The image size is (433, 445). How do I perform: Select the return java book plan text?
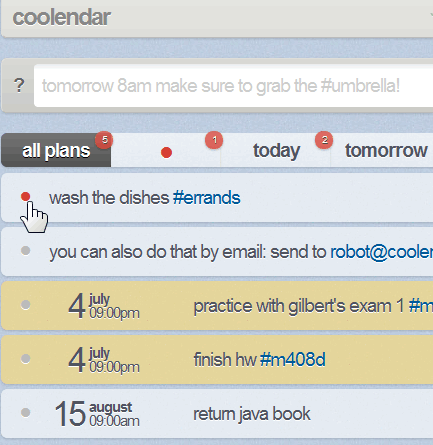(x=252, y=414)
